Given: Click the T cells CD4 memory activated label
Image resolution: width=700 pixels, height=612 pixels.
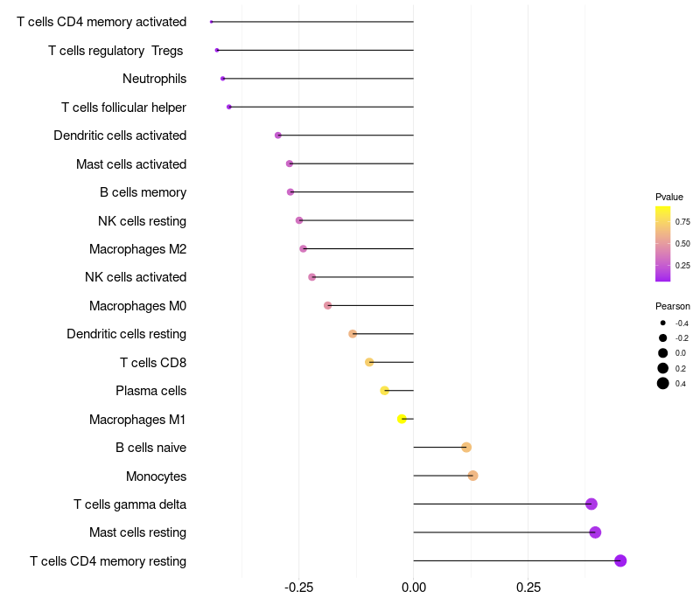Looking at the screenshot, I should 101,22.
